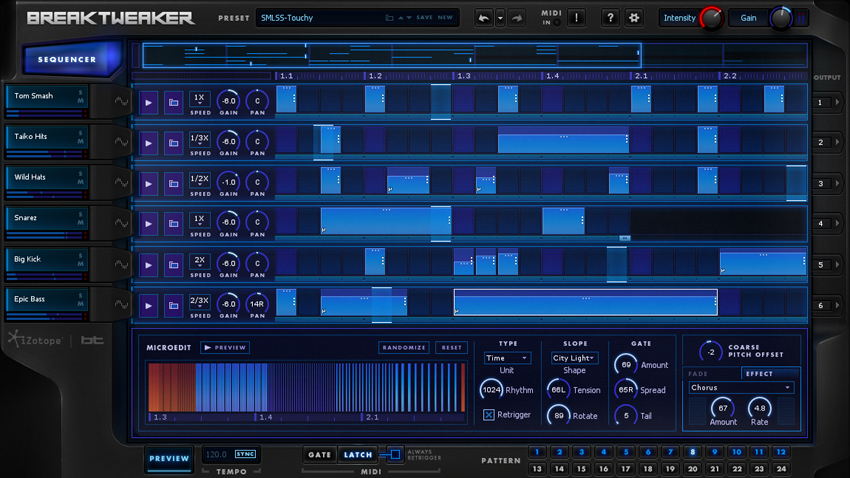
Task: Solo the Tom Smash track
Action: [x=81, y=93]
